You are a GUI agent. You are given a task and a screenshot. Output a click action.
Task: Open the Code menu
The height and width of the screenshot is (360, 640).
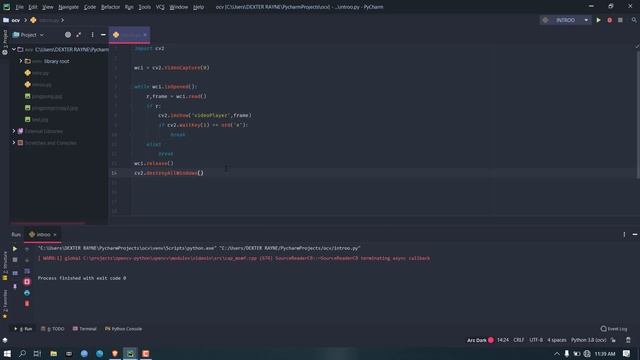click(89, 7)
